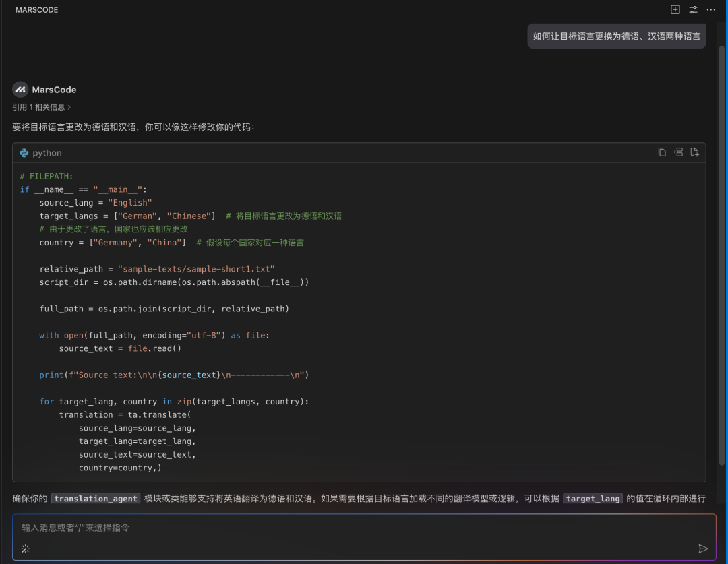Insert code at cursor icon
The height and width of the screenshot is (564, 728).
(x=678, y=152)
